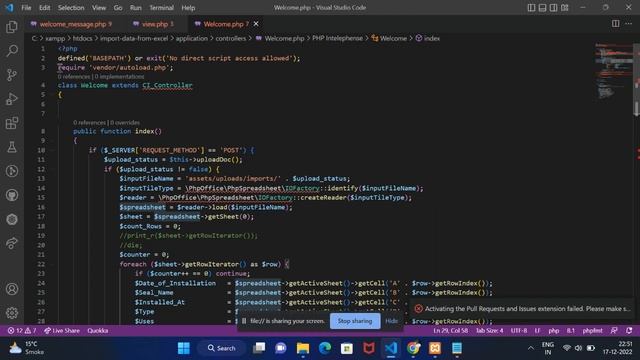
Task: Open Customize Layout icon
Action: [x=565, y=8]
